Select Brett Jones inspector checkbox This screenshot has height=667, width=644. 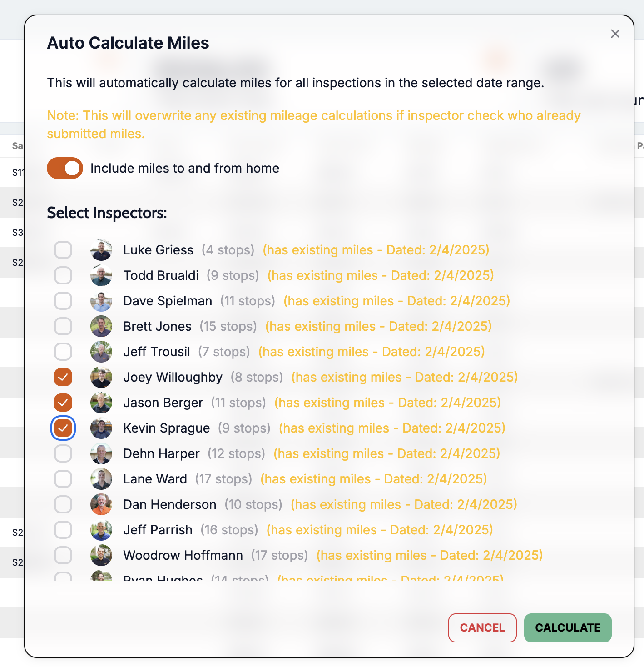[63, 326]
